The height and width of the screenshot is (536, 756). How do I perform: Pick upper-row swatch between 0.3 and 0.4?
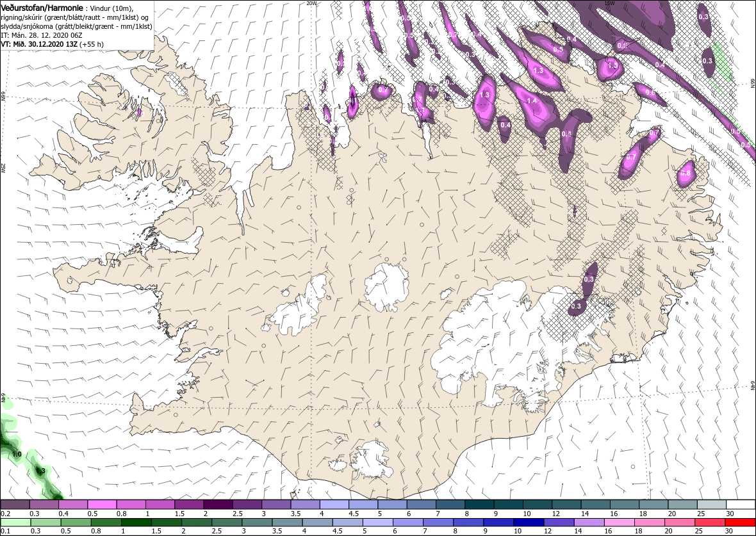point(44,505)
